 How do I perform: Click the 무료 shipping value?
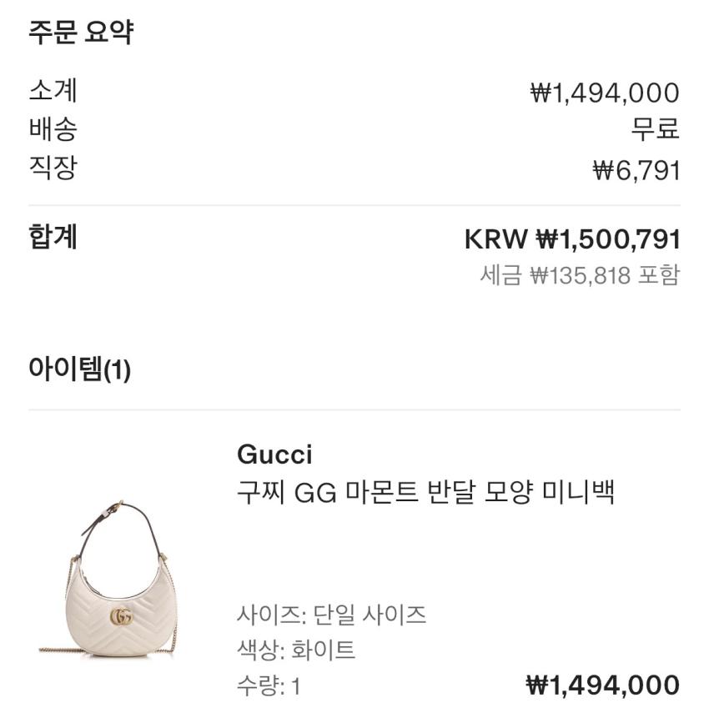click(655, 129)
